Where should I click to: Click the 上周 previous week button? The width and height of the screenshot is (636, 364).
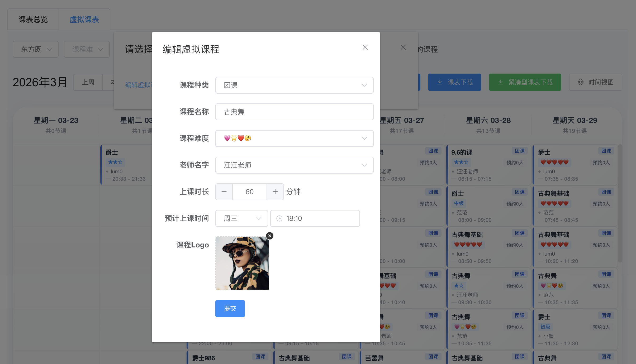click(x=88, y=82)
